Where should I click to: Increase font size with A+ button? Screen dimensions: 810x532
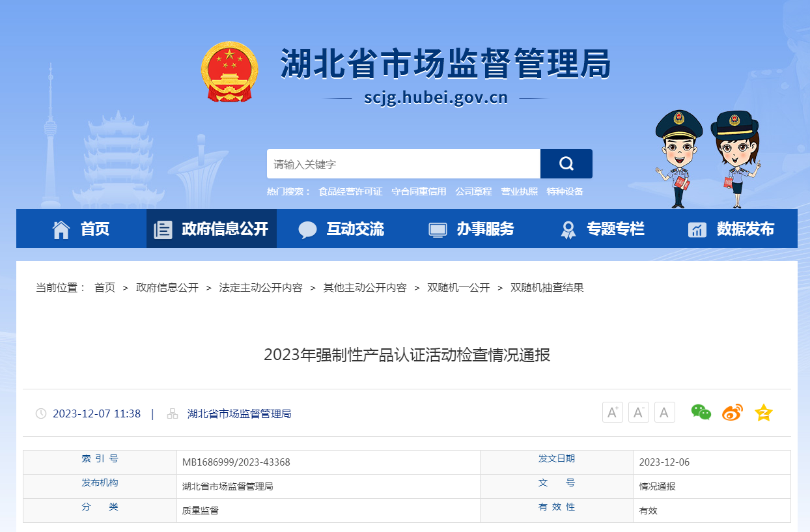[613, 412]
